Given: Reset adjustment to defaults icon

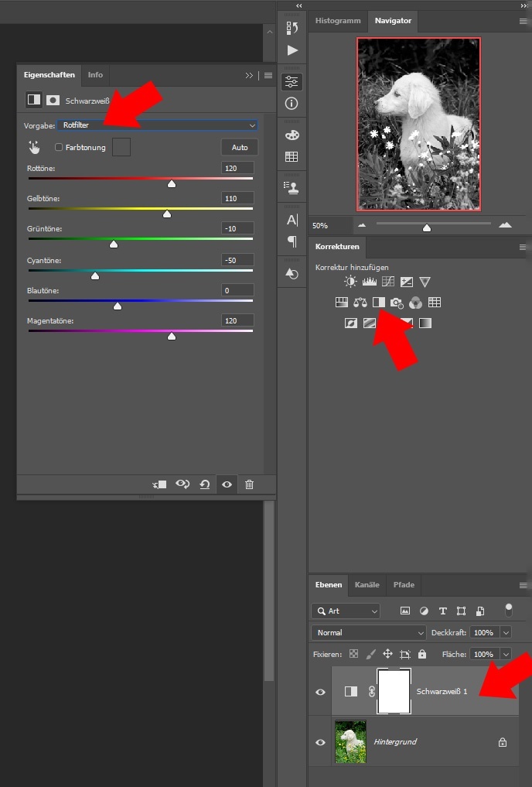Looking at the screenshot, I should pos(204,484).
